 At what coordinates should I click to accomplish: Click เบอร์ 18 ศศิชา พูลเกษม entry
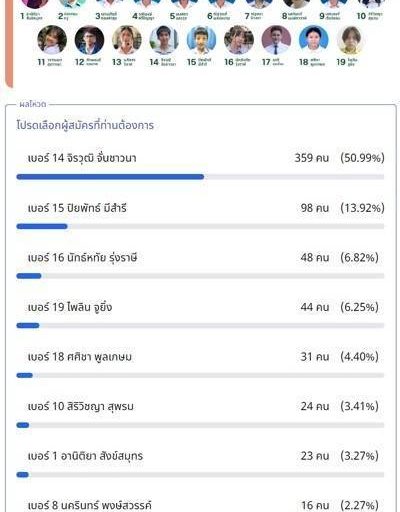[200, 365]
